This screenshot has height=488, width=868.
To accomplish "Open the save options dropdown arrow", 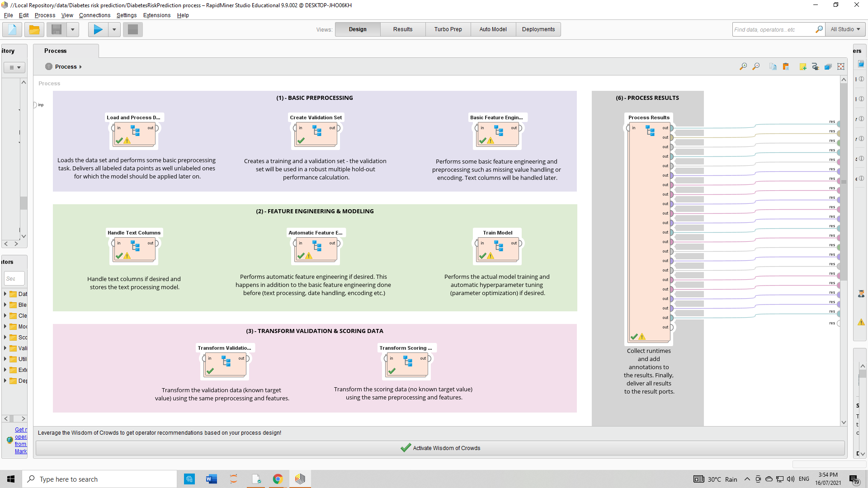I will tap(72, 30).
